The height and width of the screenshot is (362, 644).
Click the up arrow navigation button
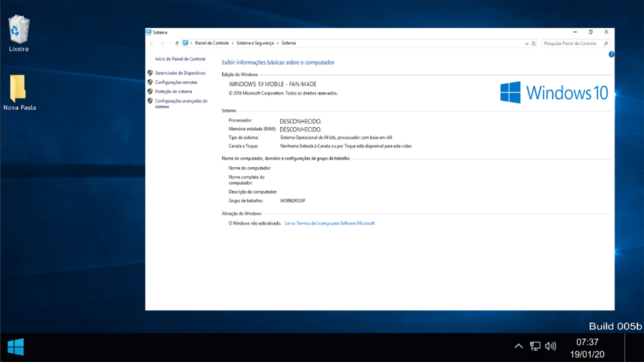pyautogui.click(x=177, y=43)
